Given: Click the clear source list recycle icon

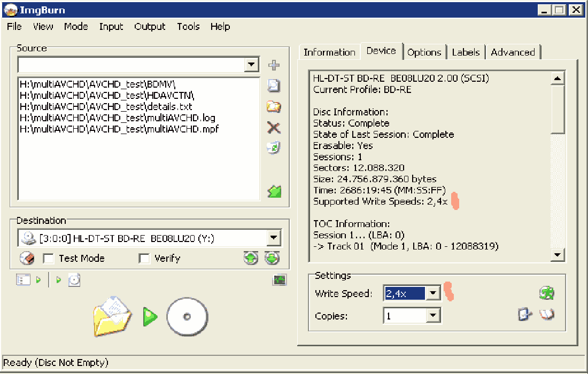Looking at the screenshot, I should tap(274, 148).
